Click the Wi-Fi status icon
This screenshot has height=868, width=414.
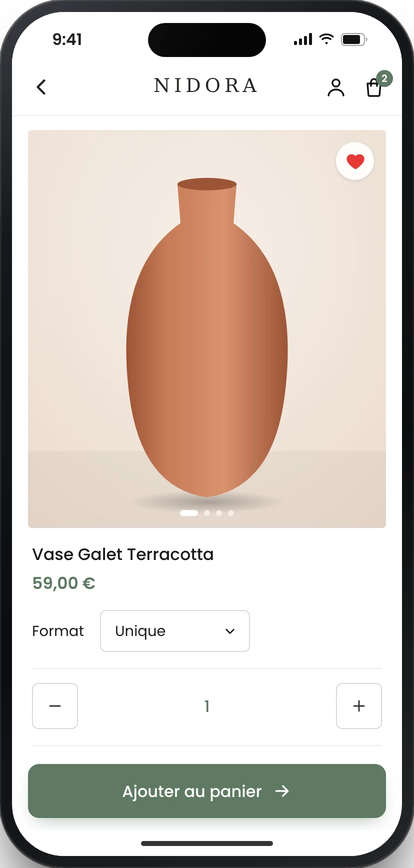[326, 39]
